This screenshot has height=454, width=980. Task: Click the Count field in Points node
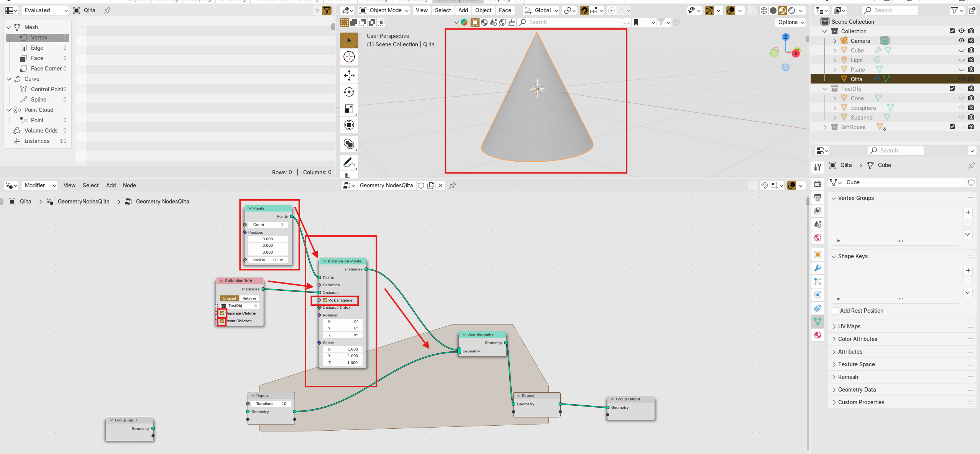[x=268, y=225]
